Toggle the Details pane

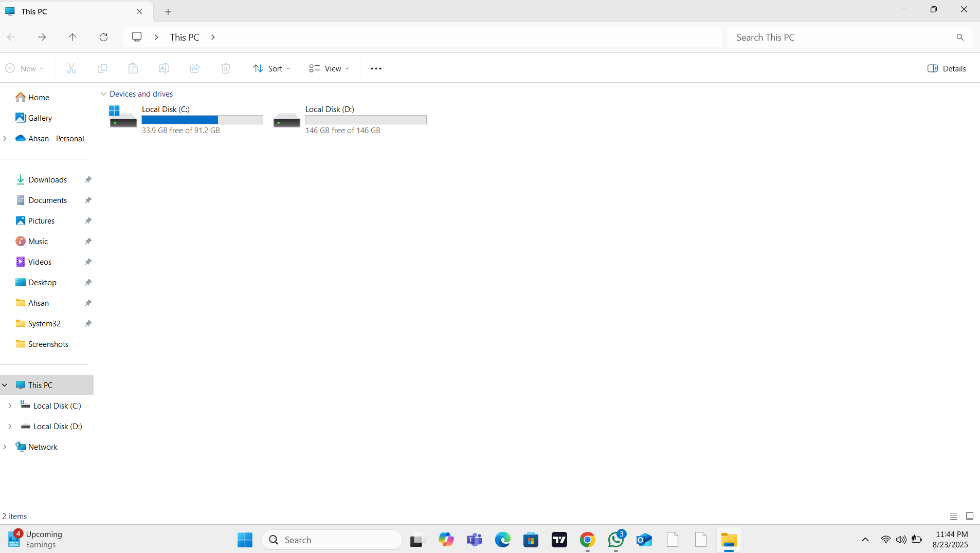[946, 68]
